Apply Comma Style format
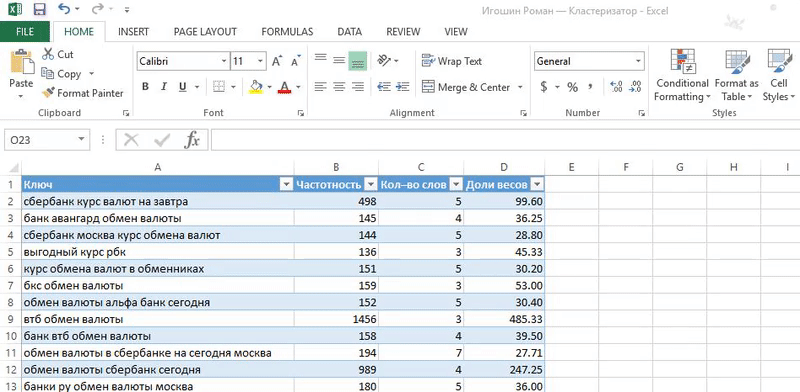The height and width of the screenshot is (392, 800). click(590, 87)
